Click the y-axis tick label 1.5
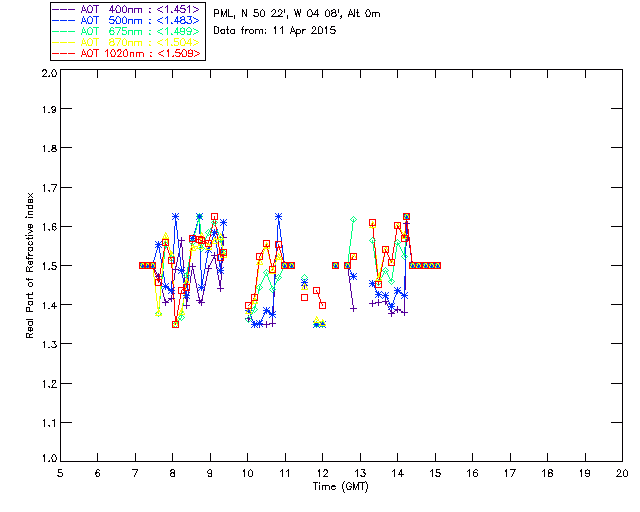The height and width of the screenshot is (512, 640). [x=49, y=266]
